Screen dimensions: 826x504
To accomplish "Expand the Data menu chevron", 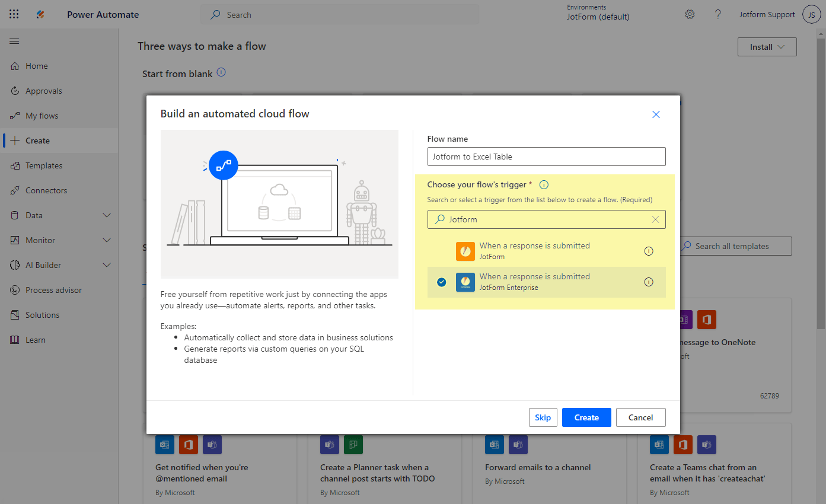I will [x=107, y=215].
